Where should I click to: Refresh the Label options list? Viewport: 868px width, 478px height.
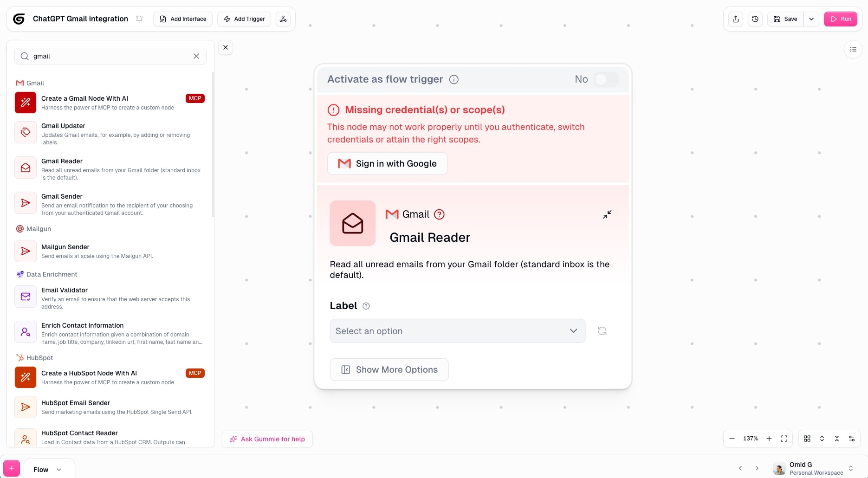coord(602,331)
